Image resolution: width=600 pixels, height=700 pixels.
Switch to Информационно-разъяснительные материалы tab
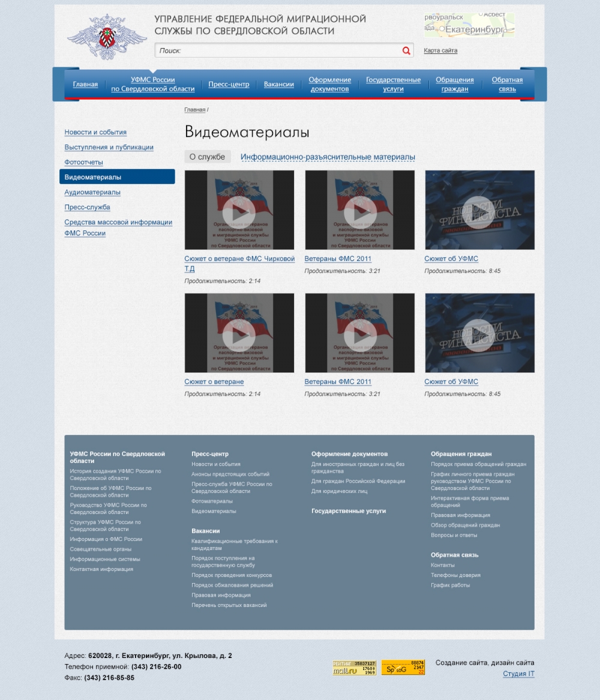pos(328,157)
